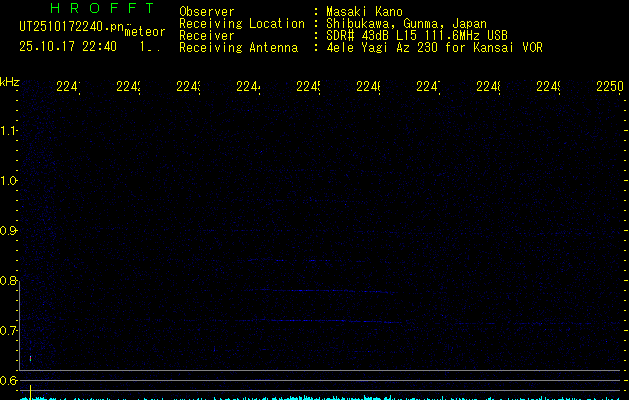Click the 0.8 frequency axis label
The width and height of the screenshot is (629, 400).
(x=8, y=281)
